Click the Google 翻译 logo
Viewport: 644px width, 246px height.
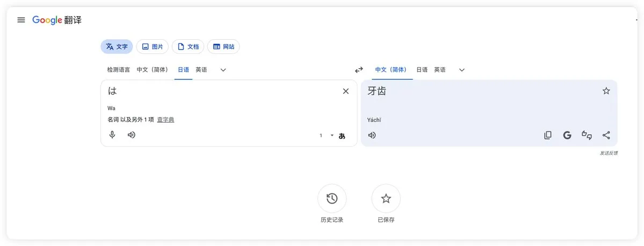tap(57, 20)
